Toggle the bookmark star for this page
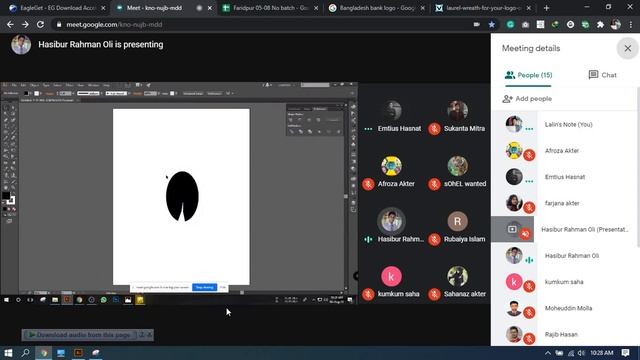 (492, 24)
